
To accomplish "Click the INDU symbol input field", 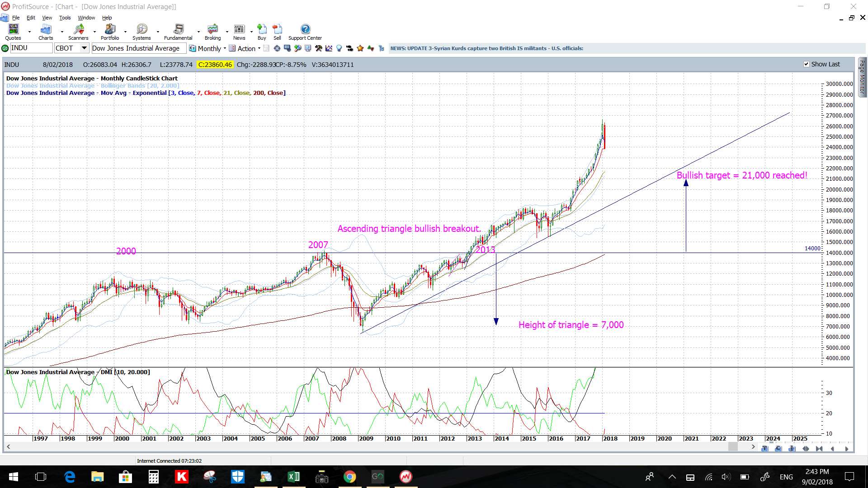I will point(31,48).
